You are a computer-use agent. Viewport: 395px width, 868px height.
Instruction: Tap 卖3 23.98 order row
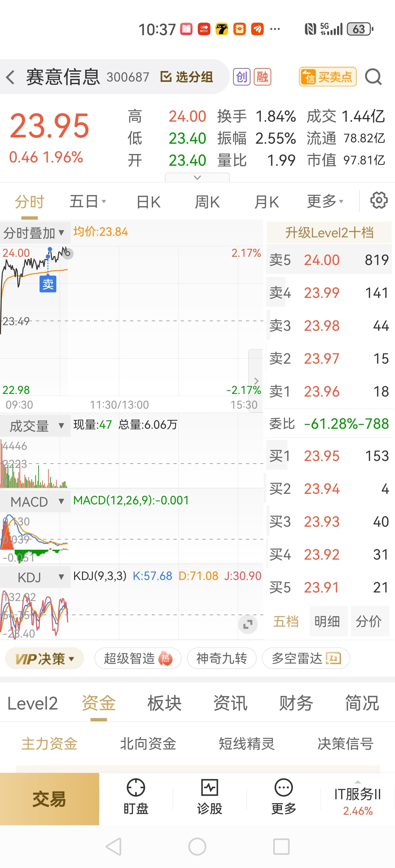coord(329,325)
